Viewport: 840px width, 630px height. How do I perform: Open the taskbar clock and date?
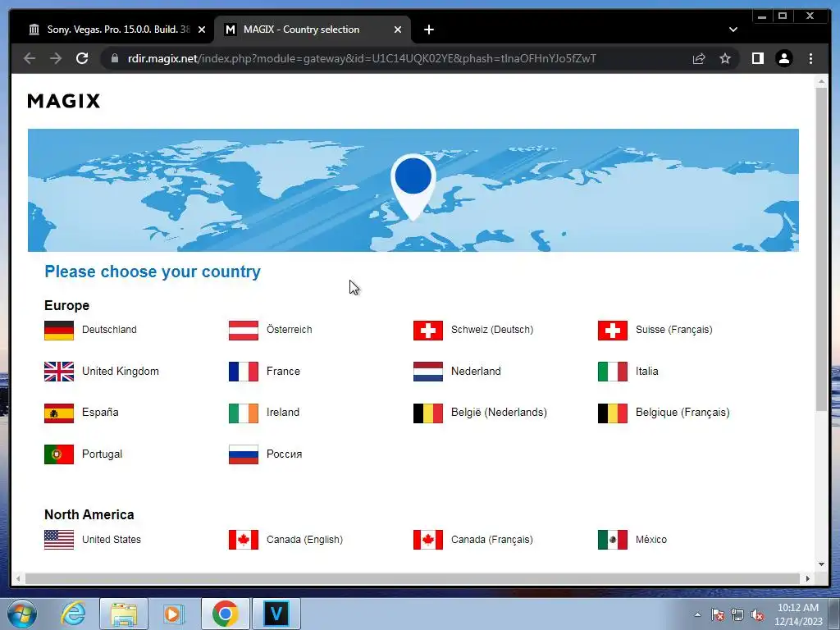coord(798,614)
